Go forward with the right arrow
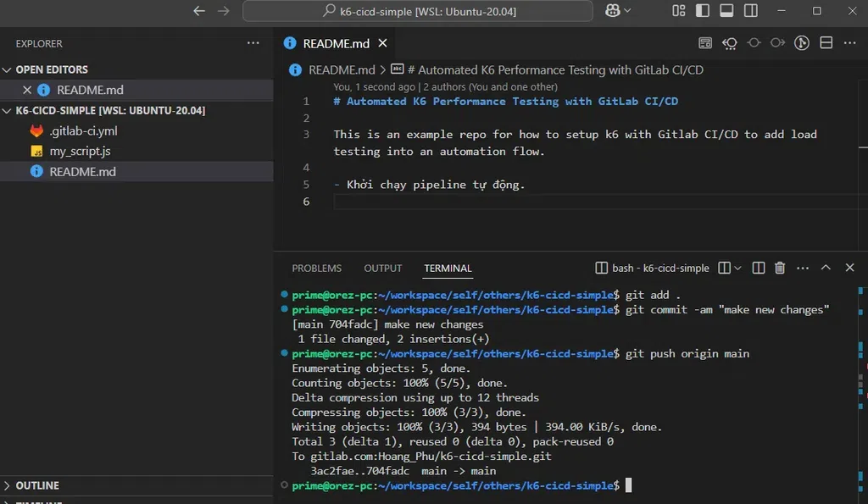868x504 pixels. pyautogui.click(x=223, y=11)
